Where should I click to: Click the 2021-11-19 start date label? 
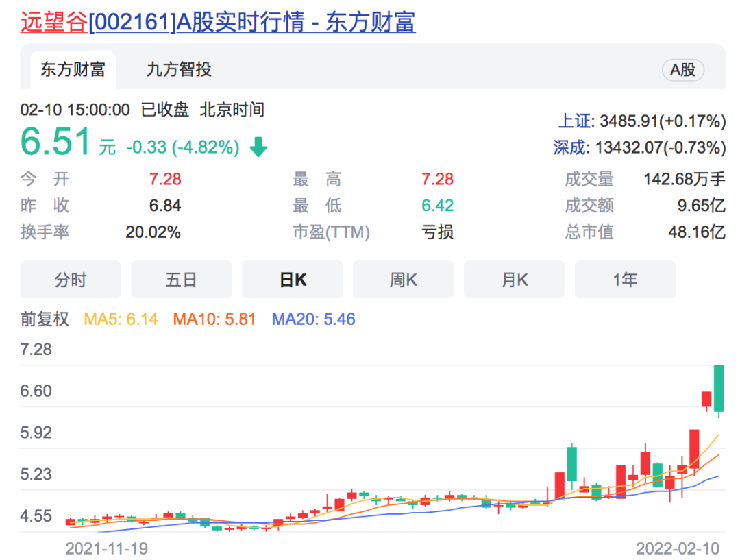click(x=106, y=548)
